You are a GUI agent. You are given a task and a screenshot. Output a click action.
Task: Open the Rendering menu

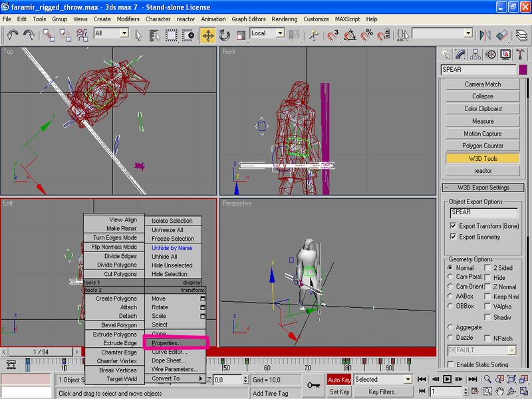285,19
